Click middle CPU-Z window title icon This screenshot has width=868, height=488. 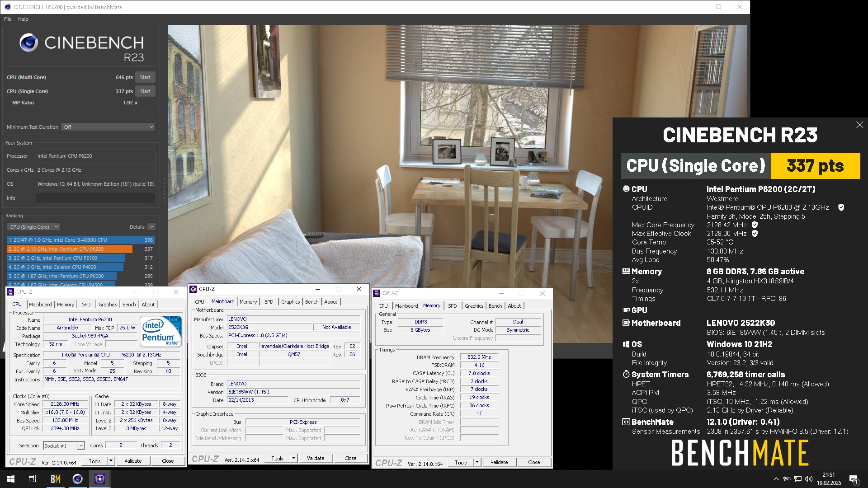(193, 289)
